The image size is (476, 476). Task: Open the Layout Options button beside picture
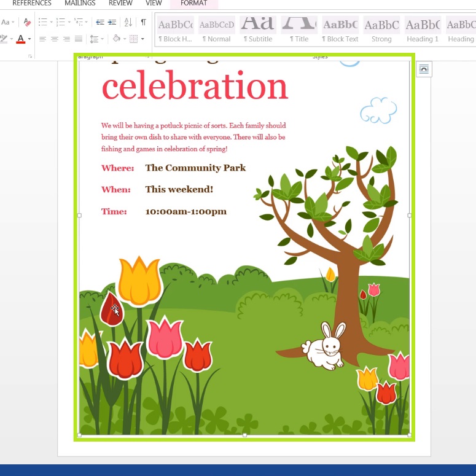[x=424, y=69]
